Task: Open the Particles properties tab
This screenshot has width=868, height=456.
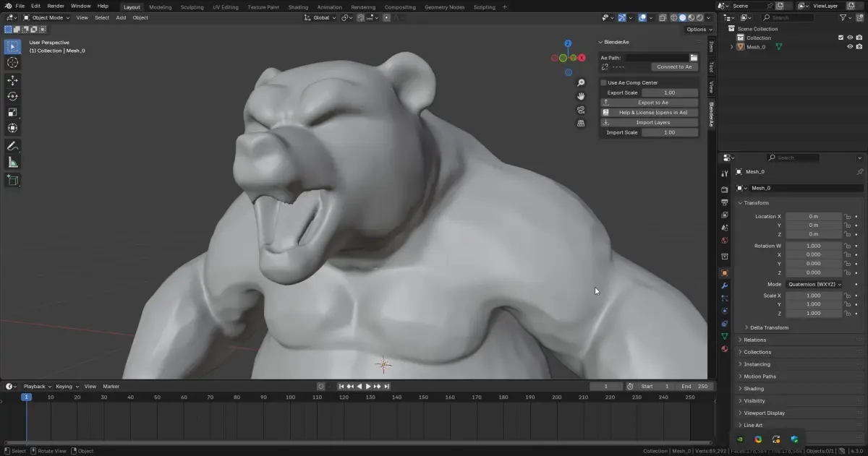Action: (724, 298)
